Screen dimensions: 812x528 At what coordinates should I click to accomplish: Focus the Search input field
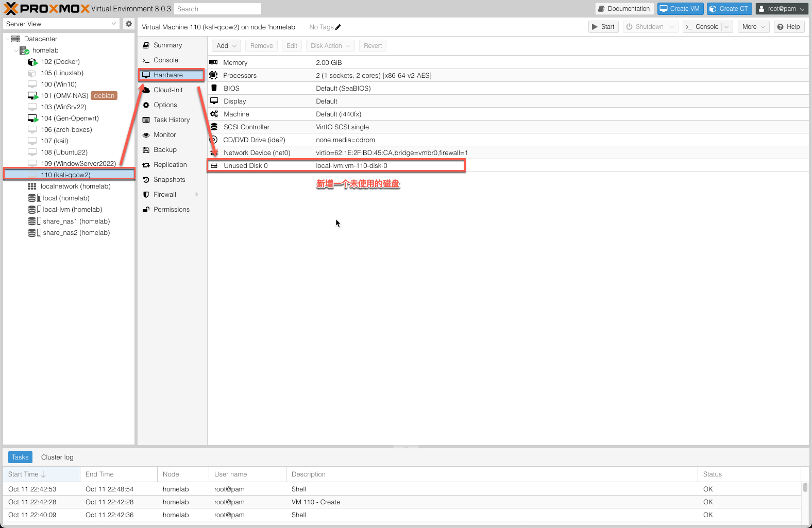217,9
